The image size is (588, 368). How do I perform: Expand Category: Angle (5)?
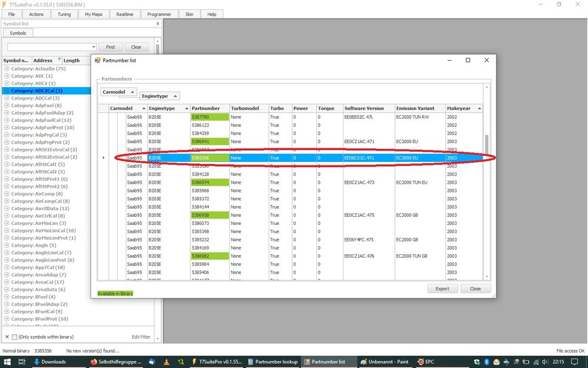6,245
